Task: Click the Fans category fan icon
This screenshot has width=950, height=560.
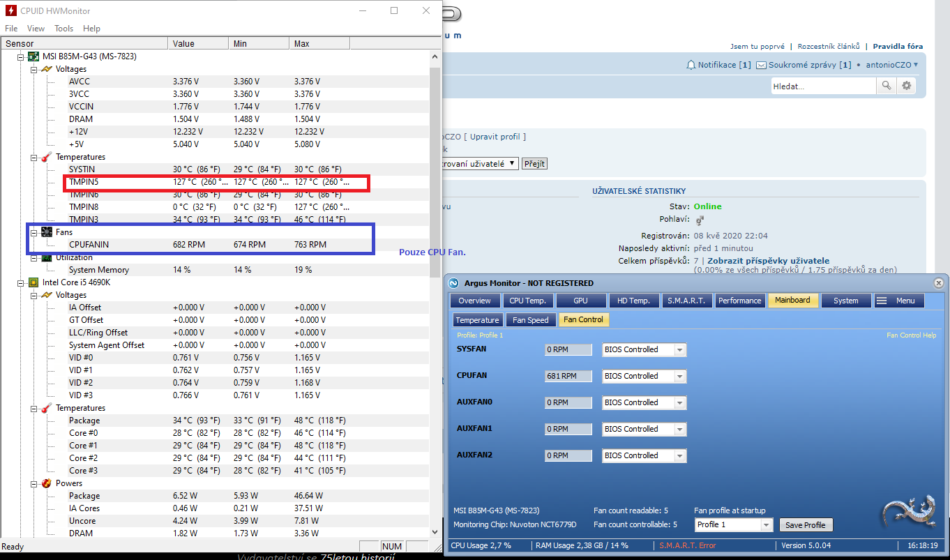Action: click(47, 232)
